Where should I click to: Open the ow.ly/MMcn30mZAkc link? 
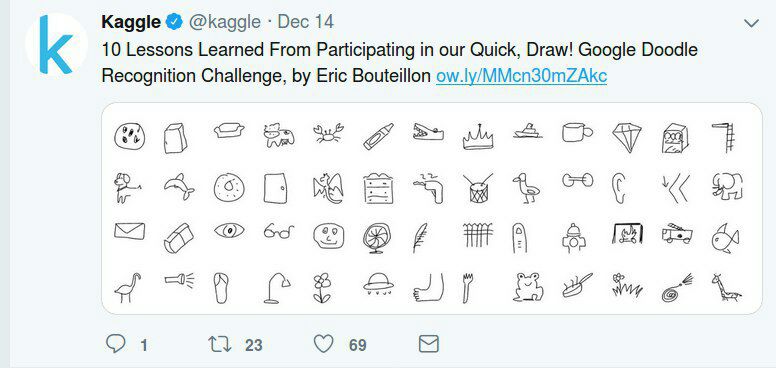coord(521,76)
